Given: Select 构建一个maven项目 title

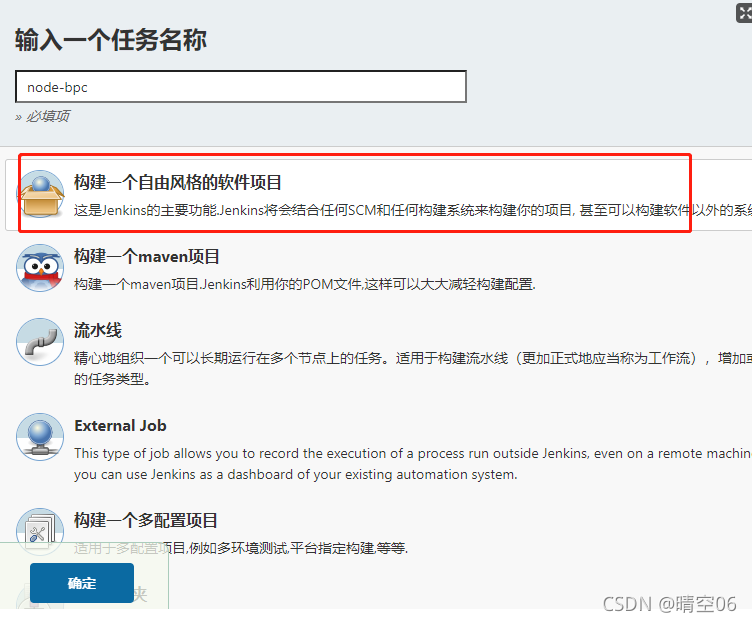Looking at the screenshot, I should pyautogui.click(x=147, y=257).
